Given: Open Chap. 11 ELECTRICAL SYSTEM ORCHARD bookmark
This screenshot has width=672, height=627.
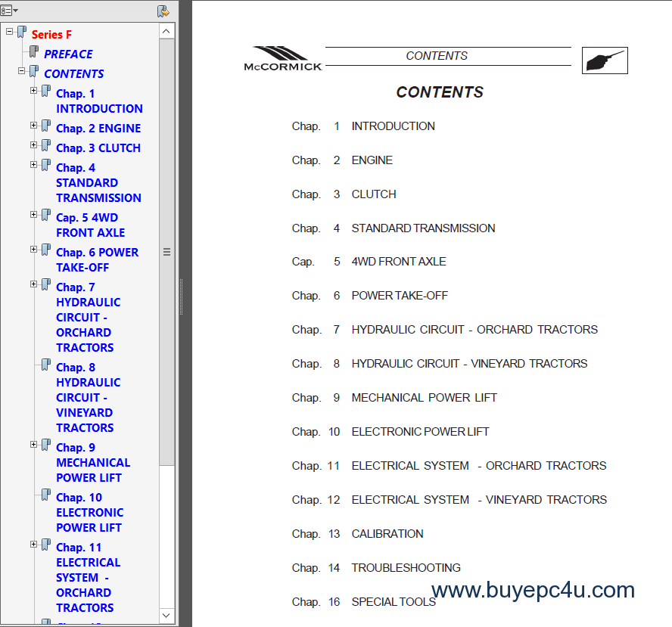Looking at the screenshot, I should [89, 577].
